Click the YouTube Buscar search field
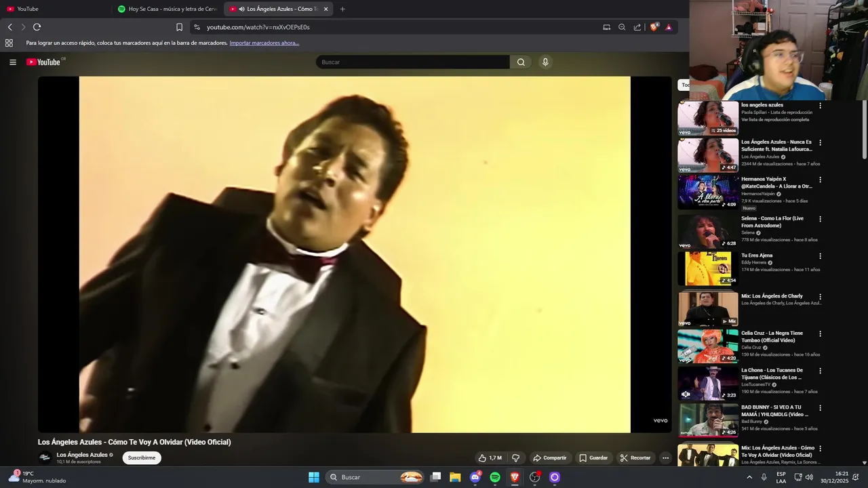Viewport: 868px width, 488px height. 413,62
